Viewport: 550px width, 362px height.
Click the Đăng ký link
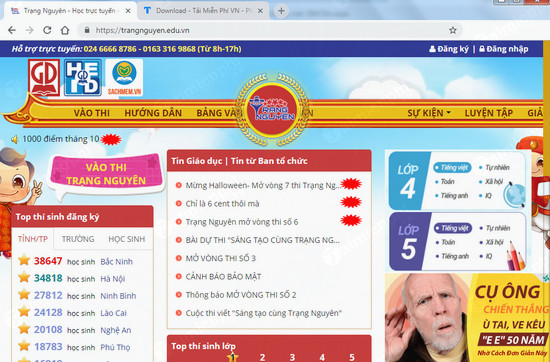point(449,49)
